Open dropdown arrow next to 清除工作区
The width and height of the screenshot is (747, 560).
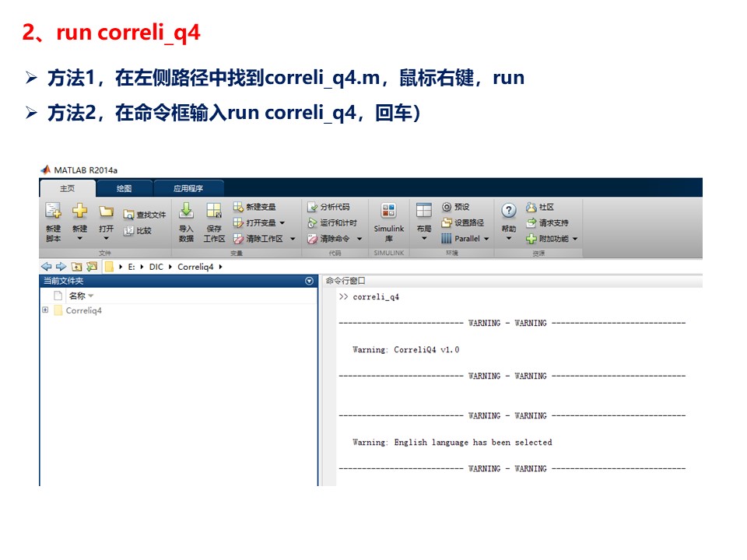[x=293, y=239]
